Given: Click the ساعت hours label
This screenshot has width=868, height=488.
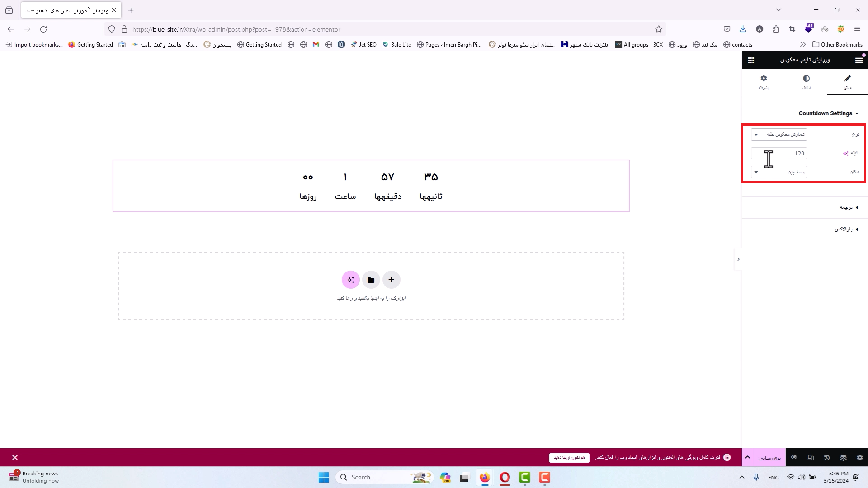Looking at the screenshot, I should (345, 197).
